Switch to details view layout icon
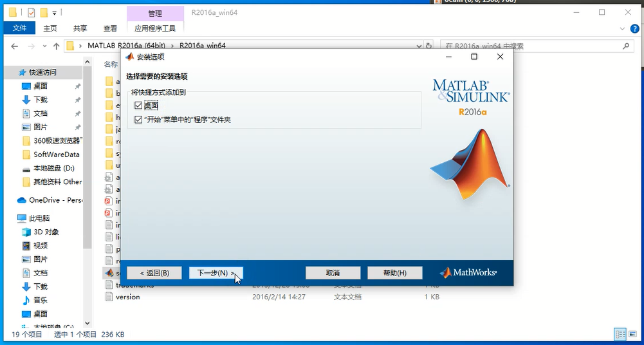Viewport: 644px width, 345px height. coord(620,334)
